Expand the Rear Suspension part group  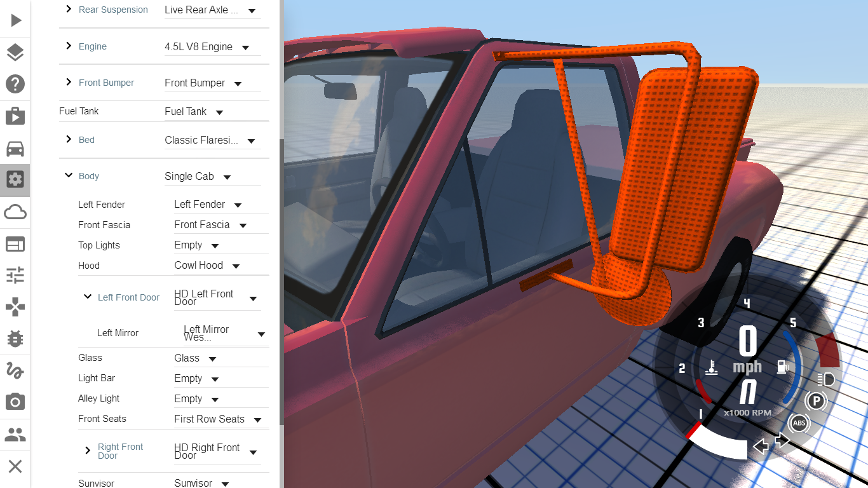69,9
